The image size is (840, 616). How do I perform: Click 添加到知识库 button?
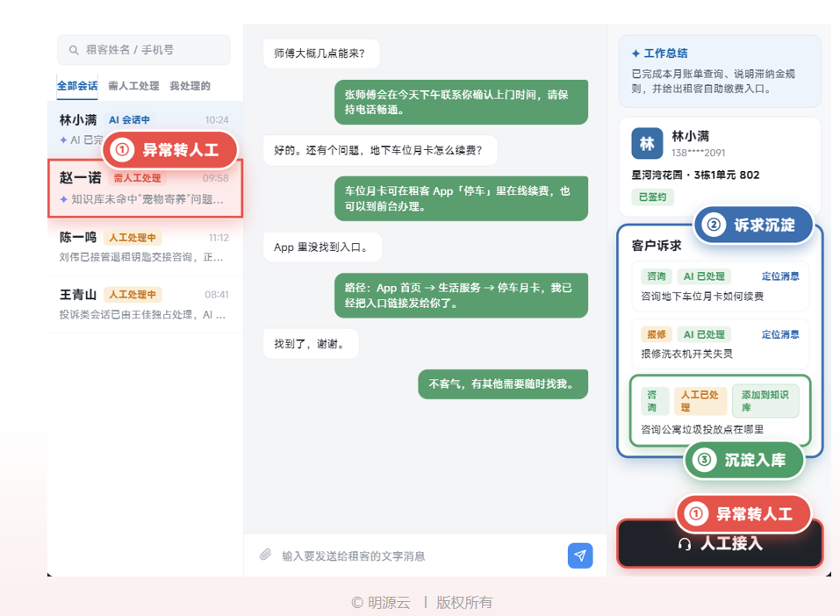(x=765, y=401)
